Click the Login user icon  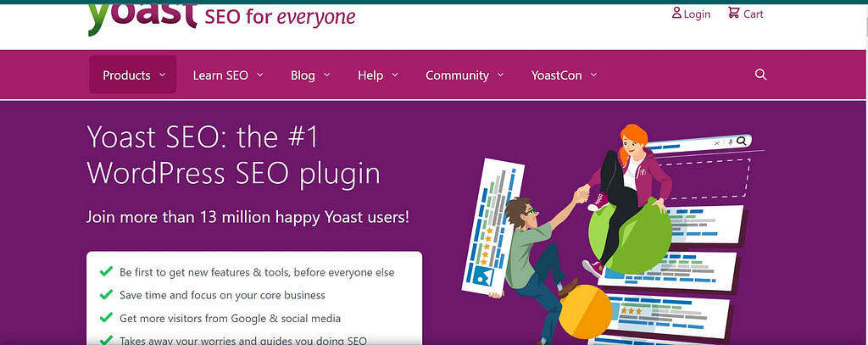[x=676, y=13]
